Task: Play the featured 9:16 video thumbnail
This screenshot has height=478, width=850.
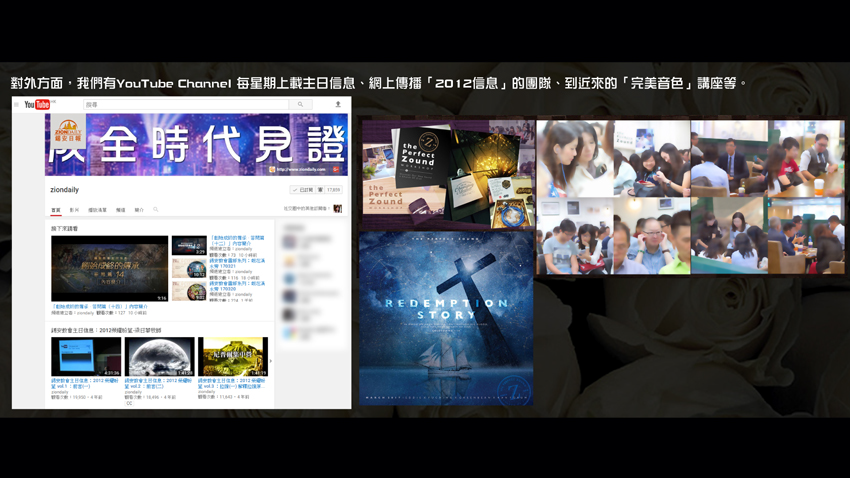Action: tap(110, 268)
